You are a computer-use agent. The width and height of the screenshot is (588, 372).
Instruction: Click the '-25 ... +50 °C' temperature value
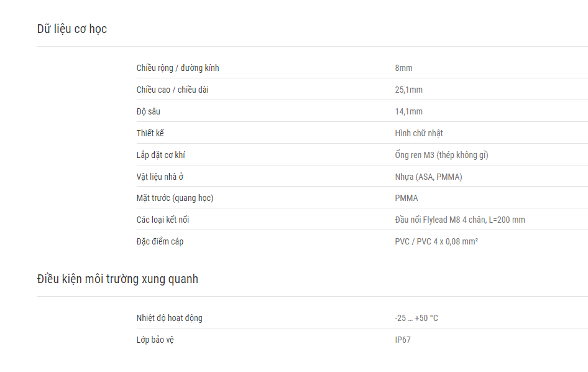click(x=416, y=318)
